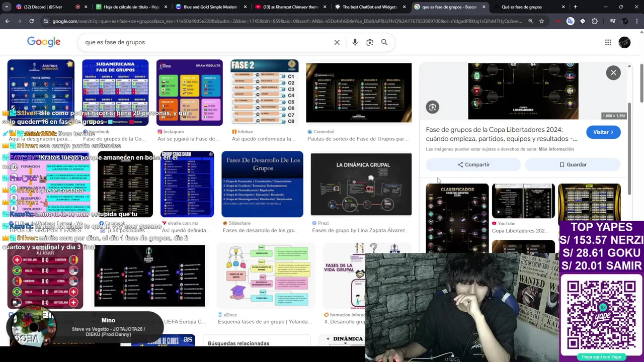Submit the search with the magnifier icon
This screenshot has width=644, height=362.
[x=384, y=42]
